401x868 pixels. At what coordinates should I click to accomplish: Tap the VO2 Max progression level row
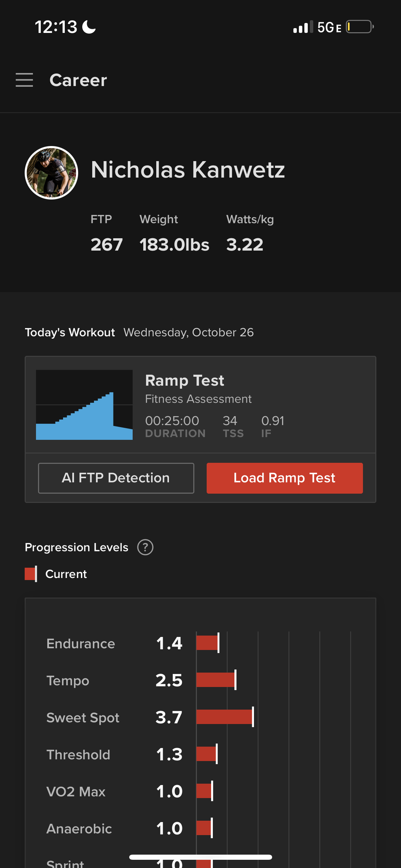click(x=200, y=791)
